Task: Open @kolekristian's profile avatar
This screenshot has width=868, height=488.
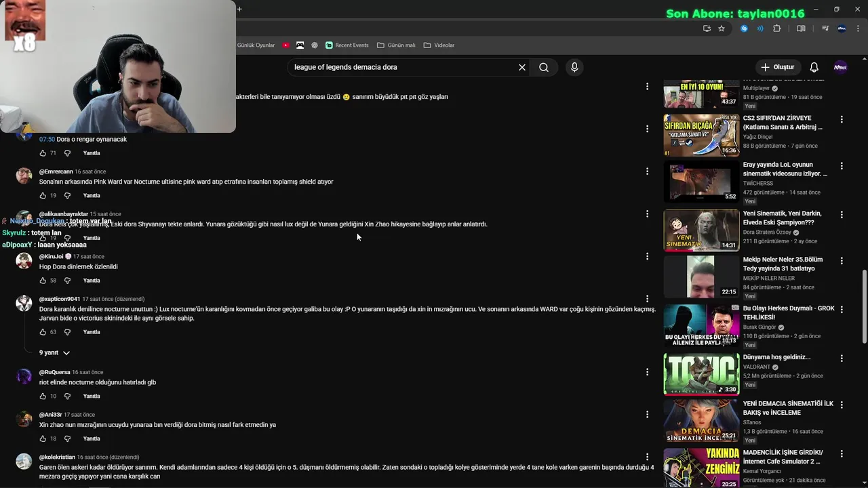Action: coord(24,462)
